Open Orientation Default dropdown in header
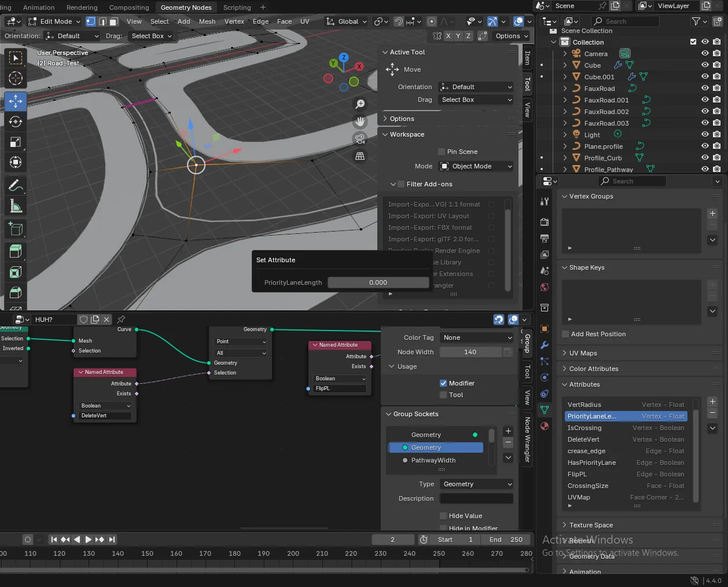The height and width of the screenshot is (587, 728). pyautogui.click(x=73, y=36)
